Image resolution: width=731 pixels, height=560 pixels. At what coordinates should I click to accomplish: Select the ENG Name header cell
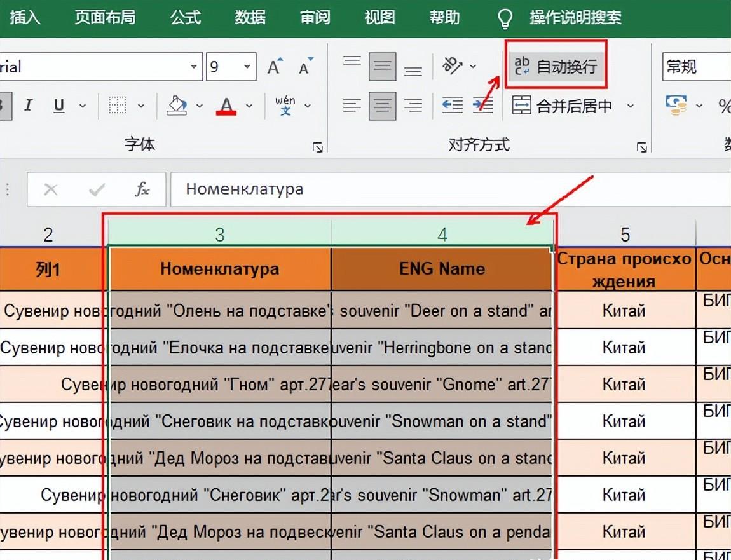pyautogui.click(x=442, y=269)
